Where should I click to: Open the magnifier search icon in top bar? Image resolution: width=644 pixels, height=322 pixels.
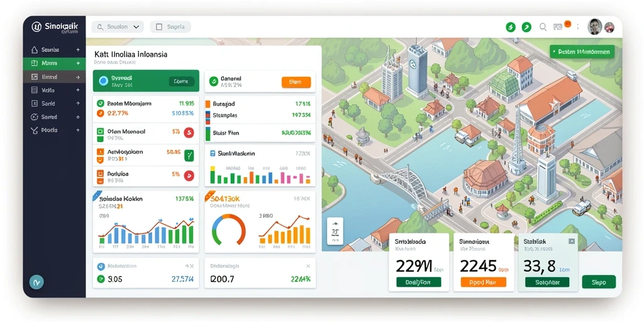543,27
